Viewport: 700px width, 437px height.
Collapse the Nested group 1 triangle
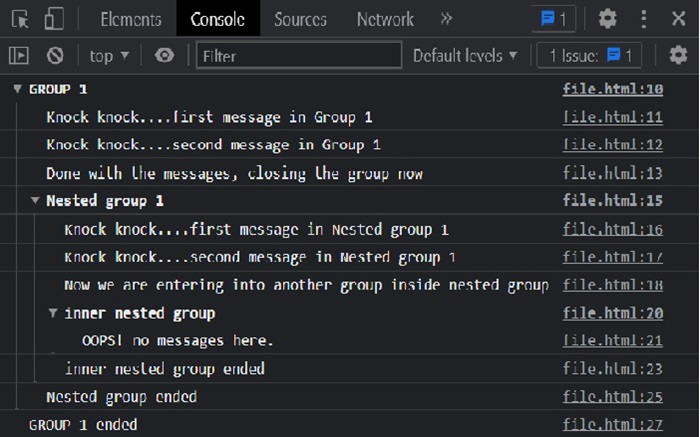pyautogui.click(x=35, y=200)
